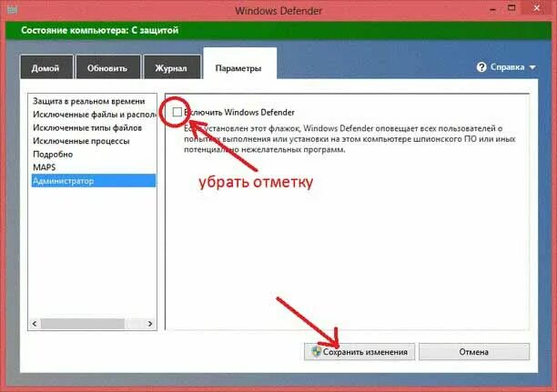
Task: Open the Журнал tab
Action: pos(172,67)
